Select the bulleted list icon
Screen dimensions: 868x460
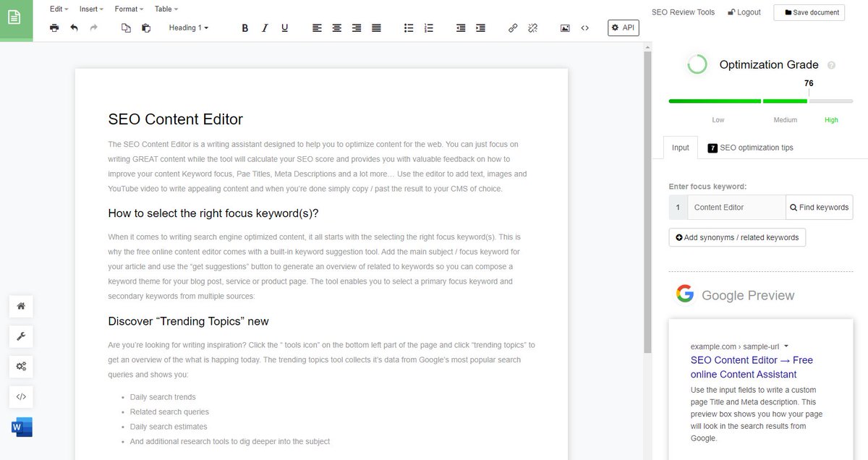tap(408, 27)
